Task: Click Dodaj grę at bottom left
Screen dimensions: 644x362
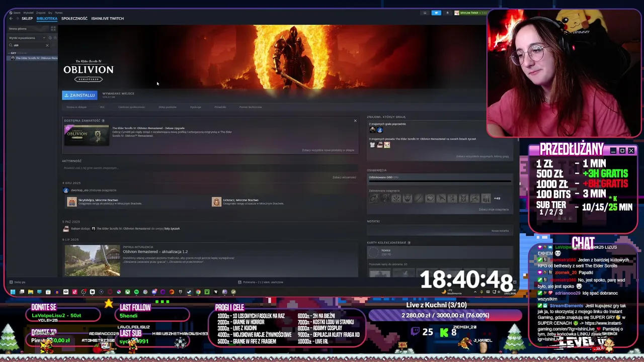Action: pyautogui.click(x=18, y=282)
